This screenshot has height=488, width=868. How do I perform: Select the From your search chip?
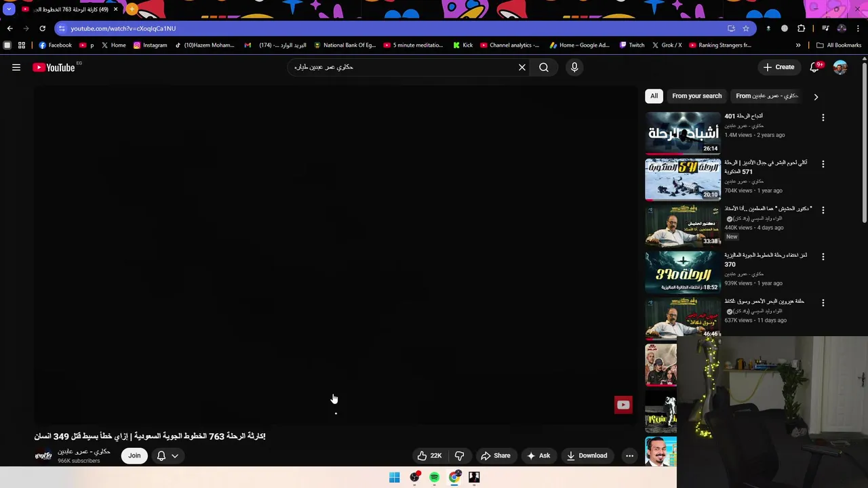pos(696,96)
